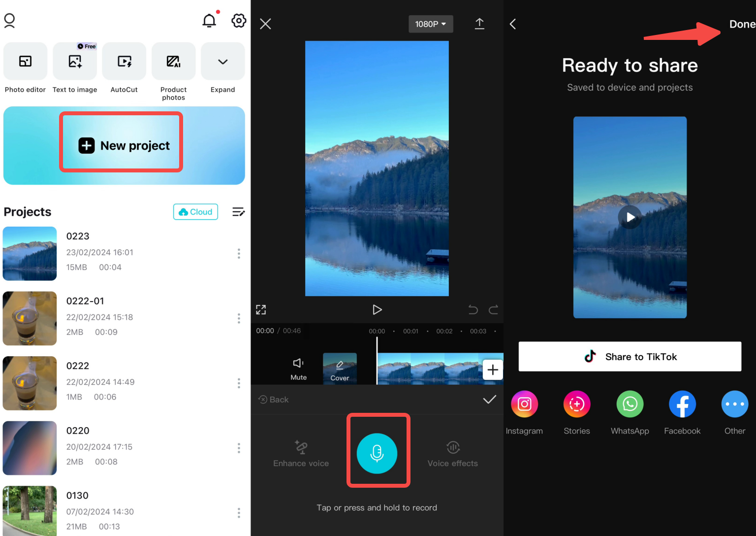Open Voice effects
This screenshot has width=756, height=536.
coord(452,454)
